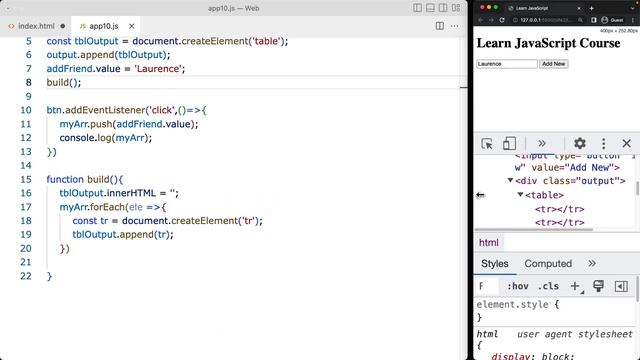
Task: Toggle secondary sidebar layout icon in VS Code
Action: coord(443,8)
